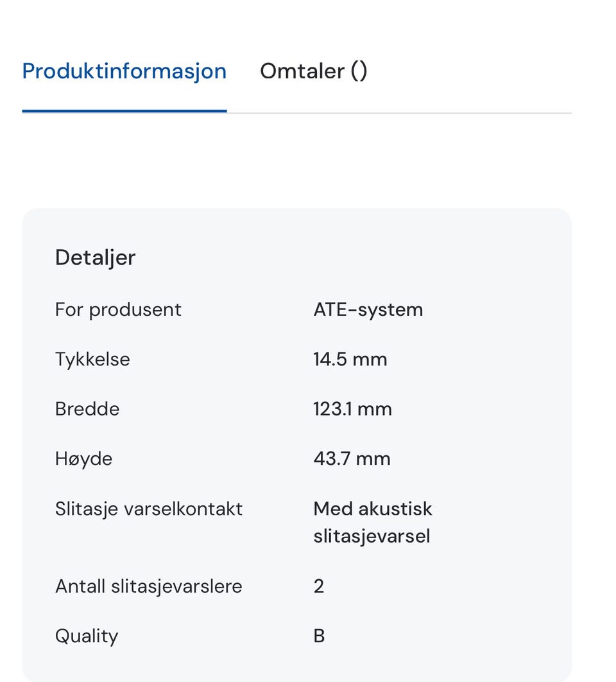Select the value 2 for slitasjevarslere
616x682 pixels.
click(x=319, y=586)
